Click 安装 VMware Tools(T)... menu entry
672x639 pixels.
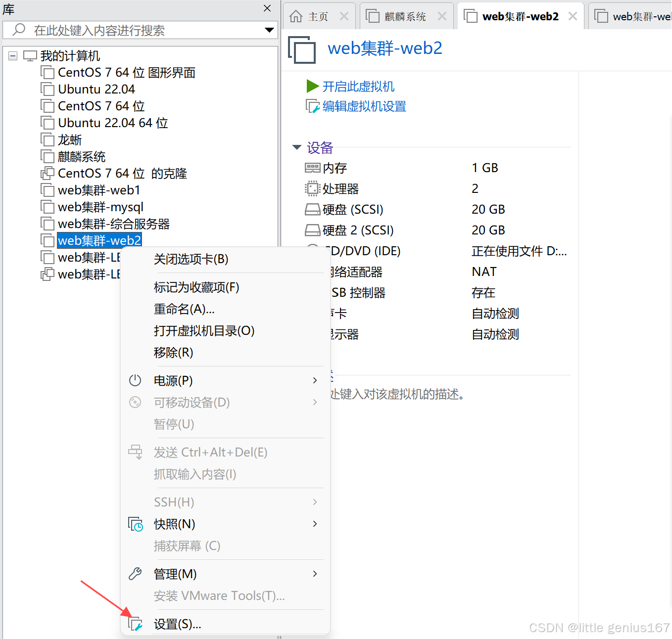pos(225,595)
